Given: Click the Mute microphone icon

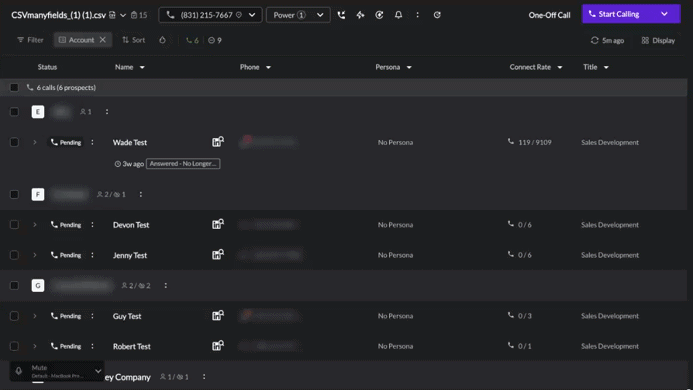Looking at the screenshot, I should coord(19,371).
